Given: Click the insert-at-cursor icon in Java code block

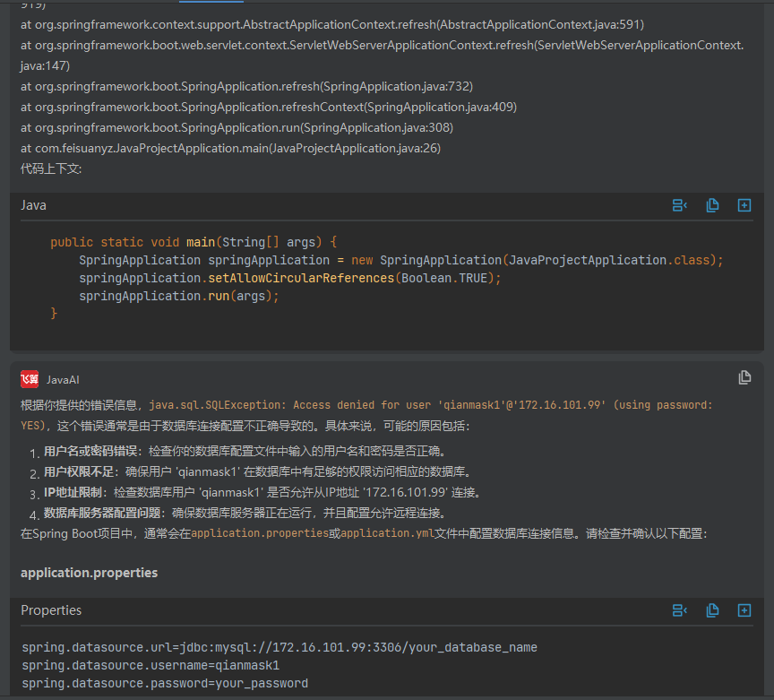Looking at the screenshot, I should [x=679, y=205].
